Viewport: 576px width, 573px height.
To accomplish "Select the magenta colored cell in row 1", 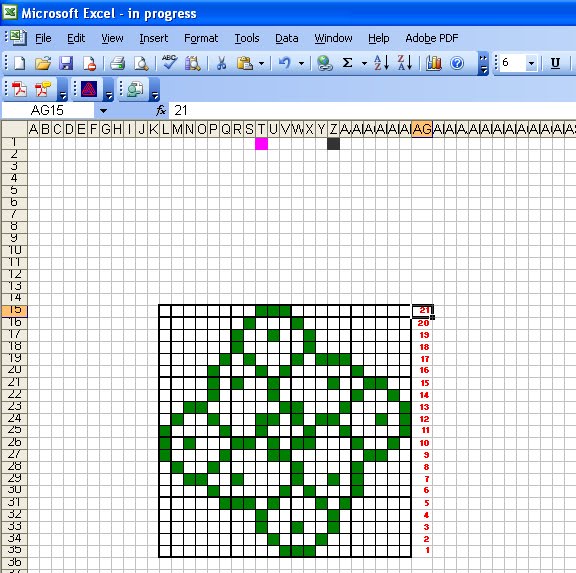I will tap(261, 144).
